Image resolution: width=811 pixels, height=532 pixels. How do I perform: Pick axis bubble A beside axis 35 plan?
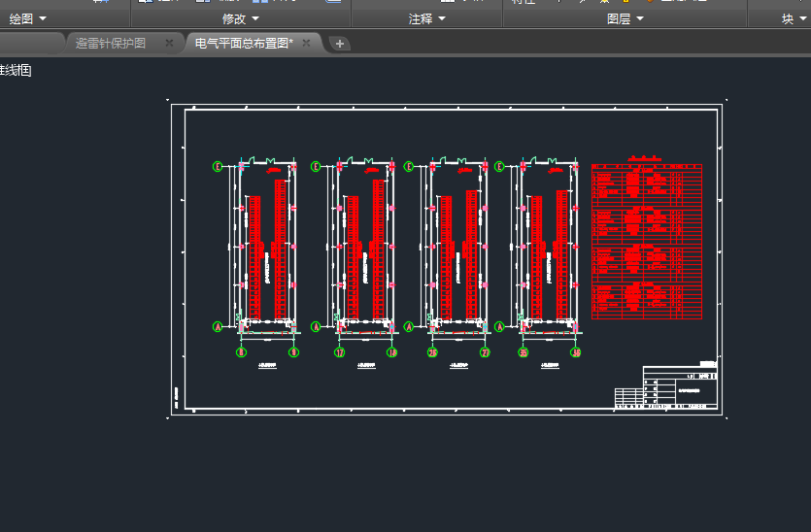click(499, 327)
